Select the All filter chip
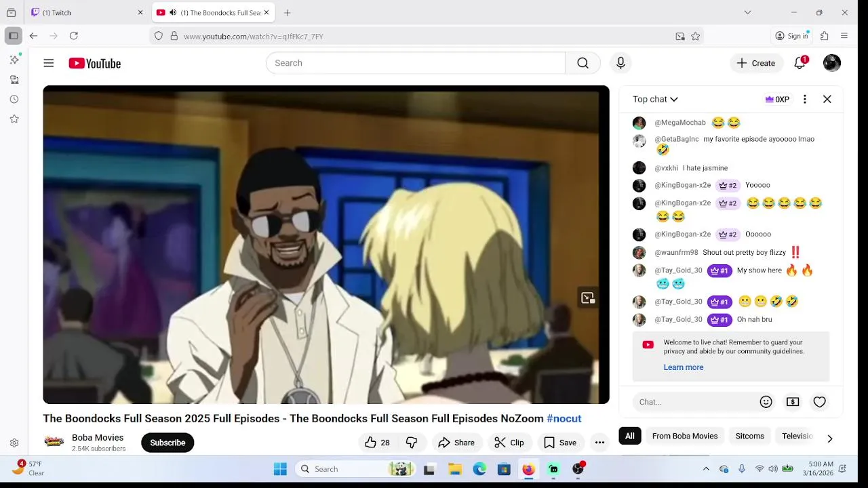The image size is (868, 488). point(630,436)
